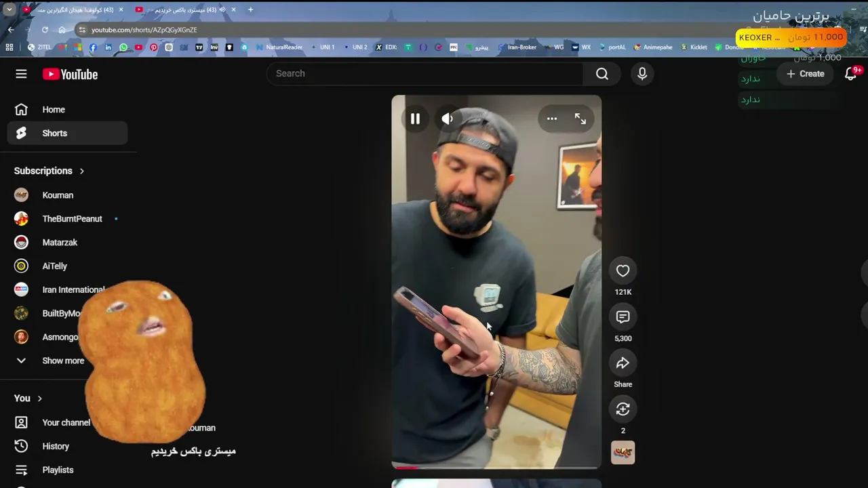Open the three-dot more options menu on the short

(x=552, y=119)
